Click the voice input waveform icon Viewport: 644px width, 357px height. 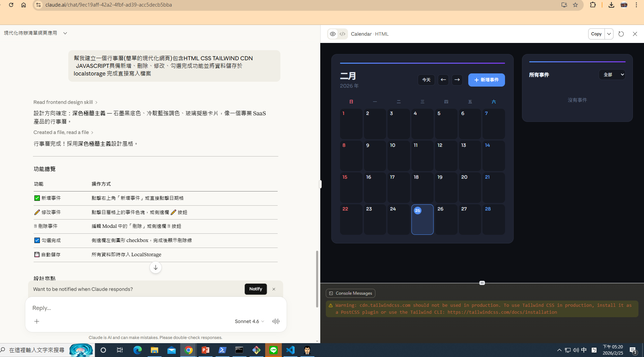[276, 321]
